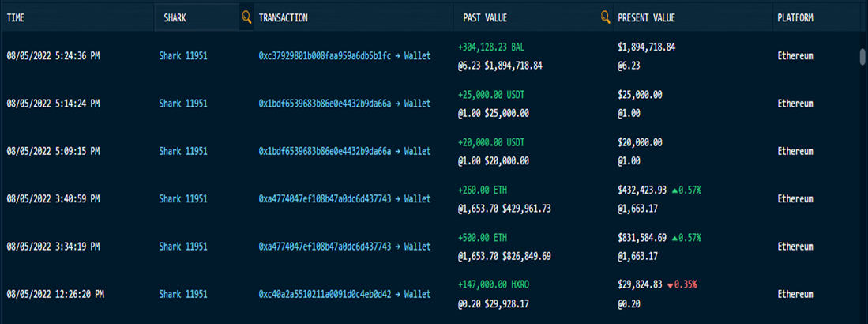Click present value $20,000.00
868x324 pixels.
[x=640, y=142]
